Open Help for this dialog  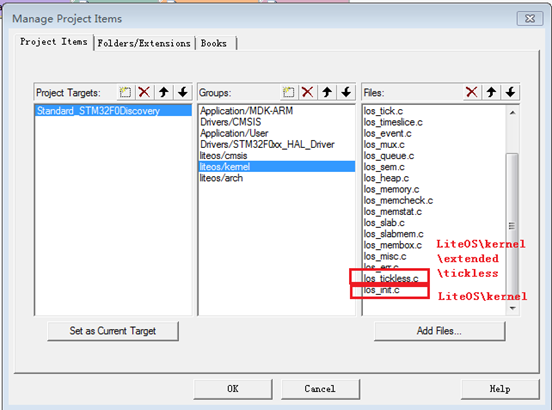point(500,389)
